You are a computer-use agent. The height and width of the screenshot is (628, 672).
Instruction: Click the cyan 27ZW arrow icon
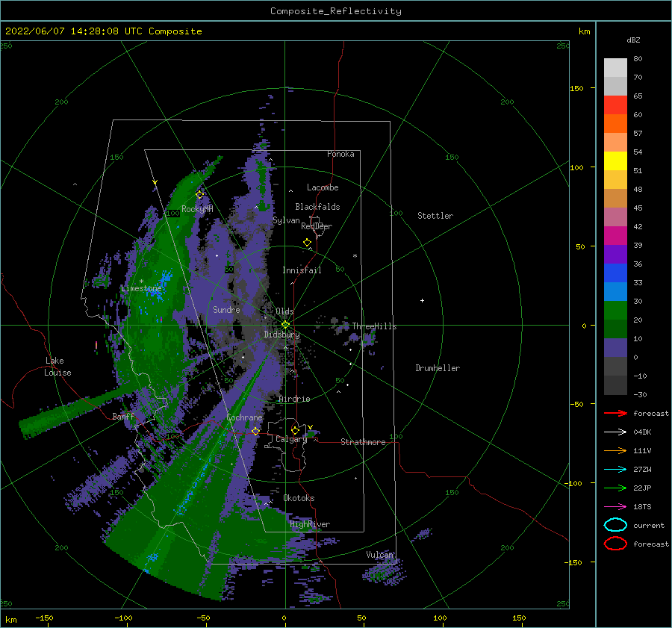tap(615, 470)
